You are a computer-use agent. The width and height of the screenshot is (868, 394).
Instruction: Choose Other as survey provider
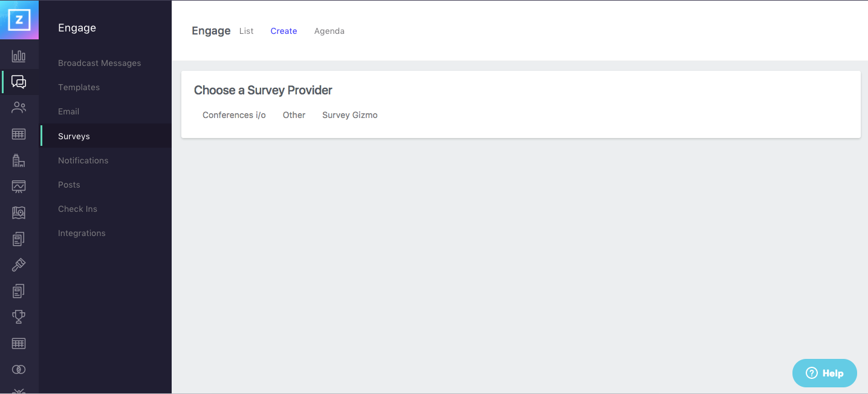[294, 115]
